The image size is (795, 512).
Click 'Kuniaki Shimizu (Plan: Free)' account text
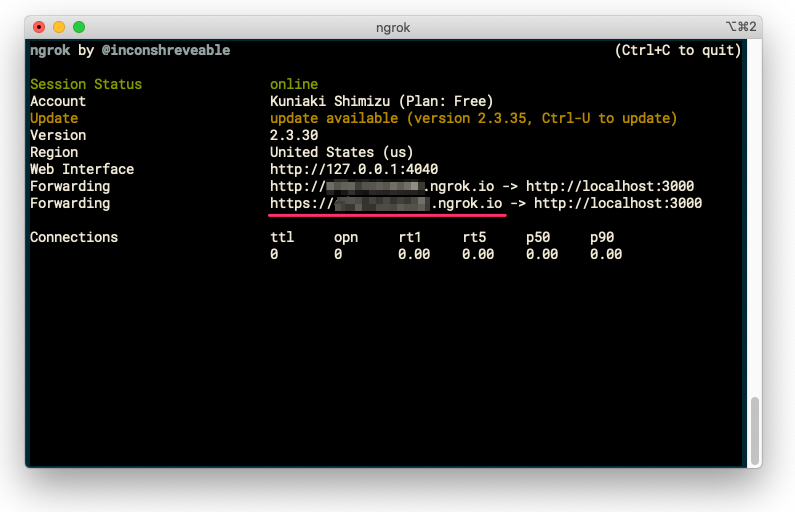click(x=381, y=101)
